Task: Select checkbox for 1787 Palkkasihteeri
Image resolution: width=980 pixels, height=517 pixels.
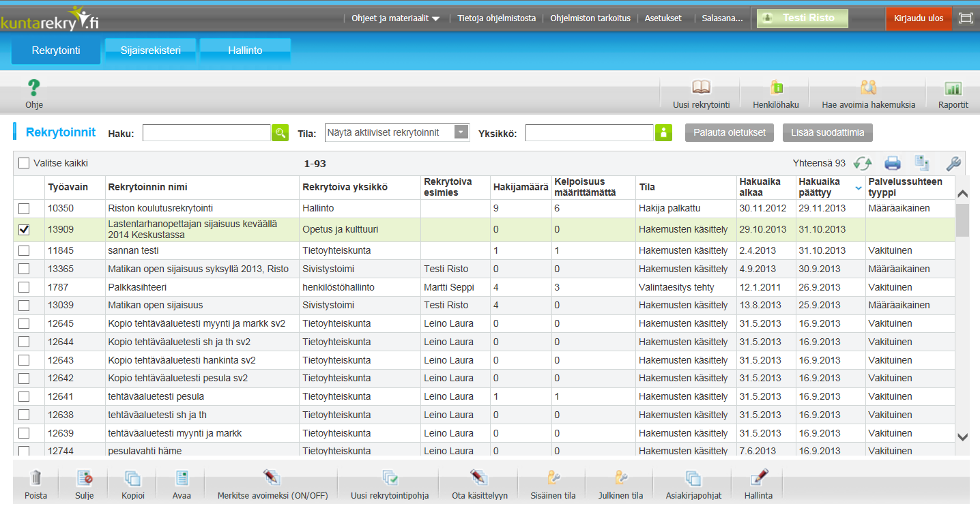Action: click(x=24, y=287)
